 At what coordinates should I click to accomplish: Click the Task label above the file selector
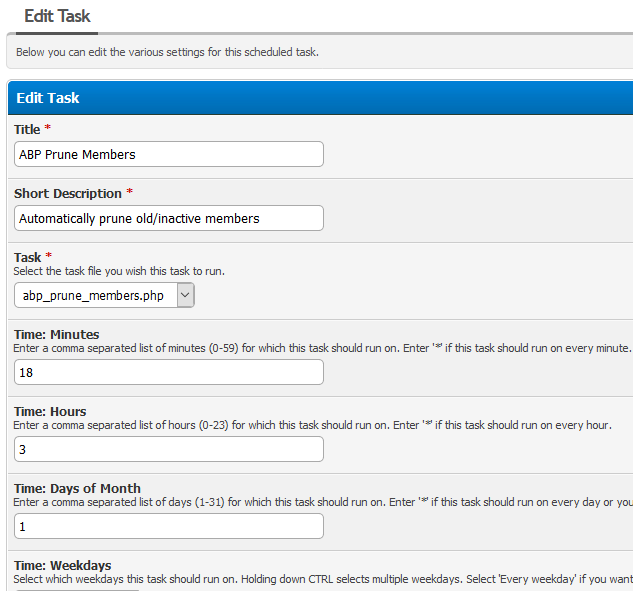tap(27, 257)
